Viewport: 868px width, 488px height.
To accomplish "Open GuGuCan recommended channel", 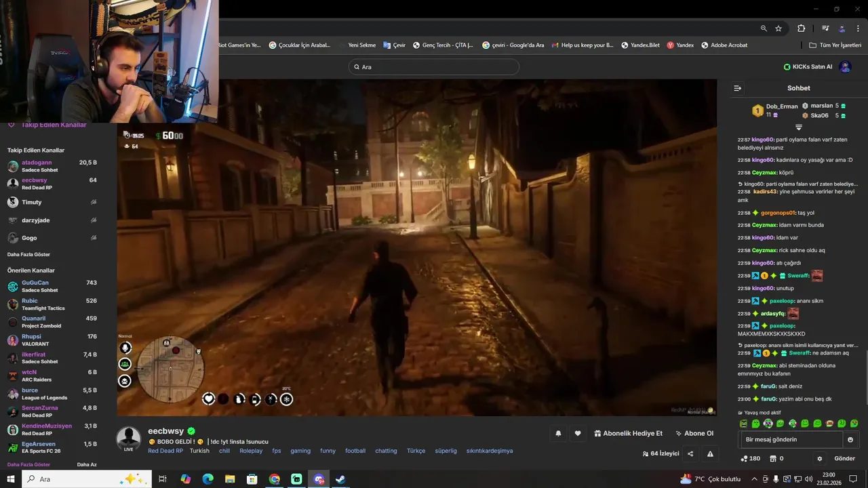I will [x=52, y=286].
